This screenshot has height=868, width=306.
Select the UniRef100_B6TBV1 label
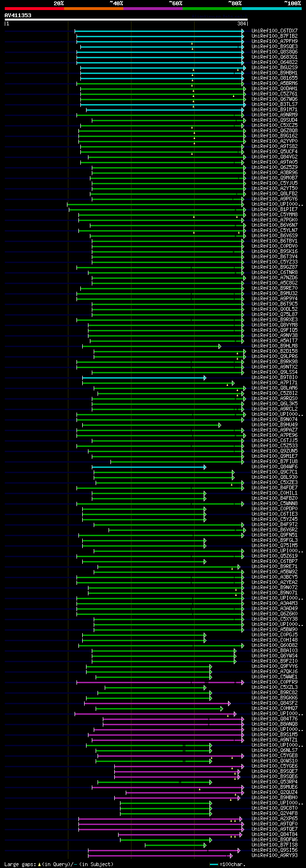[274, 241]
